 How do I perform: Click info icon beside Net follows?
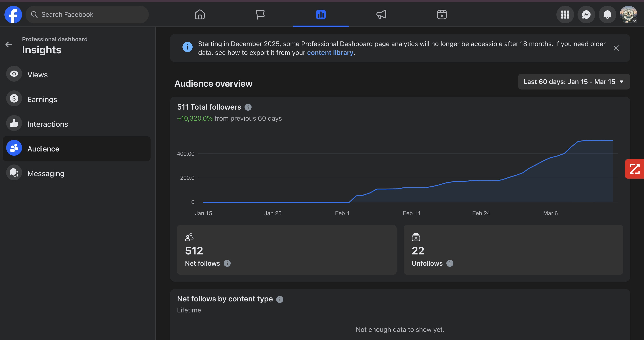tap(227, 263)
